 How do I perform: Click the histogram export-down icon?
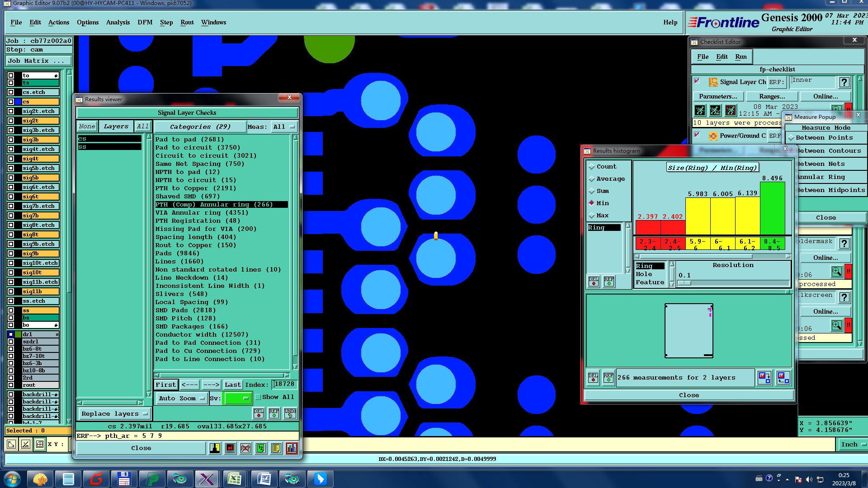pyautogui.click(x=764, y=378)
